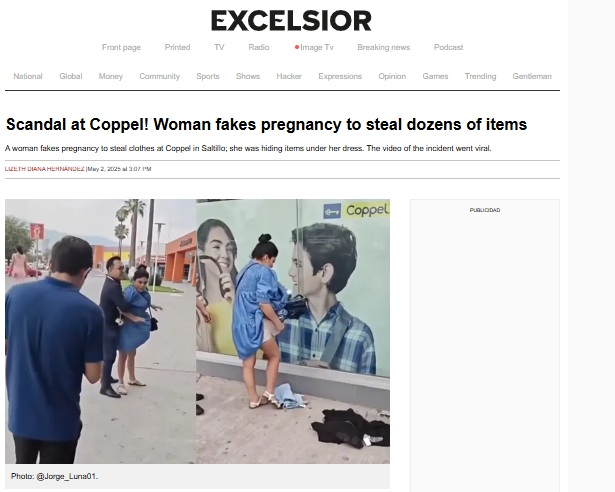Screen dimensions: 615x492
Task: Select the Gentleman category
Action: coord(532,76)
